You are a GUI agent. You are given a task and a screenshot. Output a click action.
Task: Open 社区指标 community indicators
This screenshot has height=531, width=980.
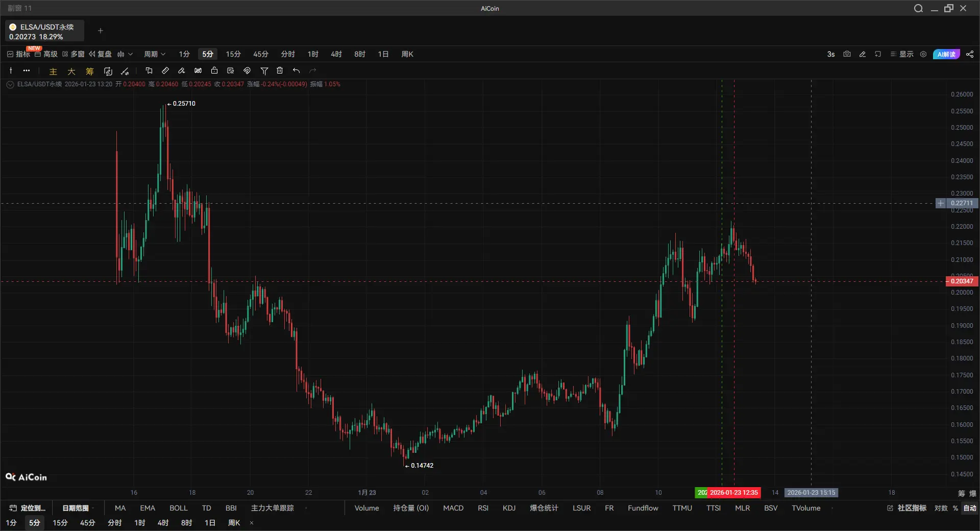tap(907, 508)
